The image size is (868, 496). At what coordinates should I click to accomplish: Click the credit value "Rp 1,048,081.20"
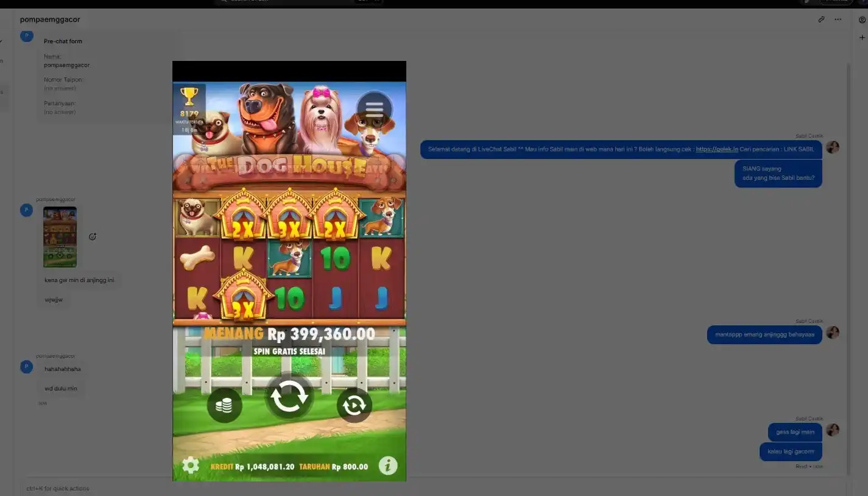265,467
